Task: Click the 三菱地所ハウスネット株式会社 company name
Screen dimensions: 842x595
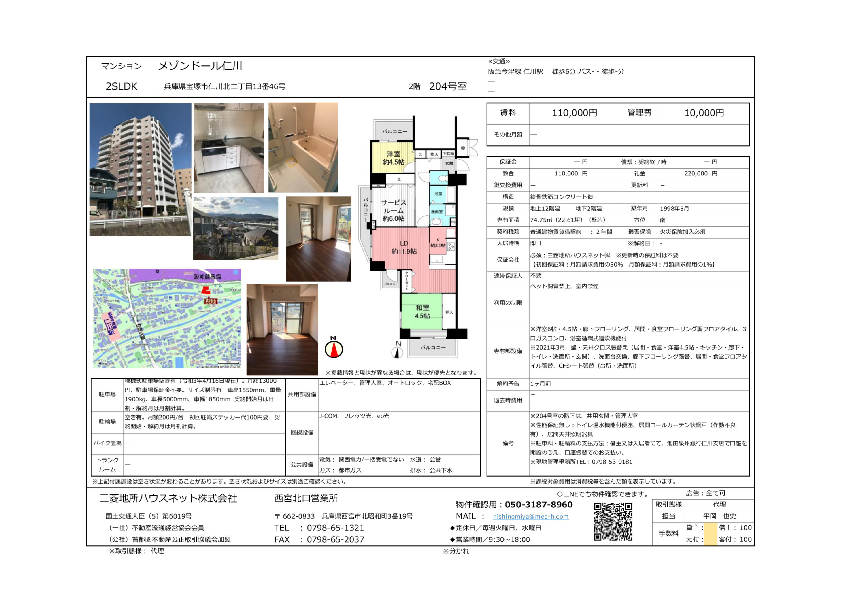Action: pos(166,498)
